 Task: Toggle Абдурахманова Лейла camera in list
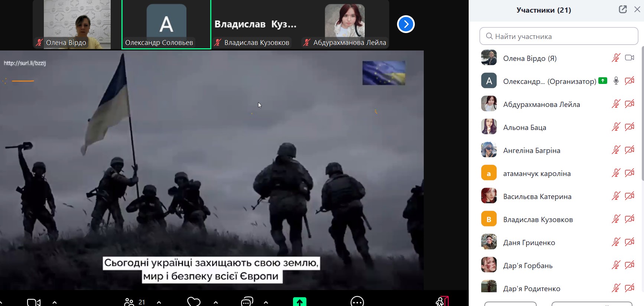coord(630,104)
